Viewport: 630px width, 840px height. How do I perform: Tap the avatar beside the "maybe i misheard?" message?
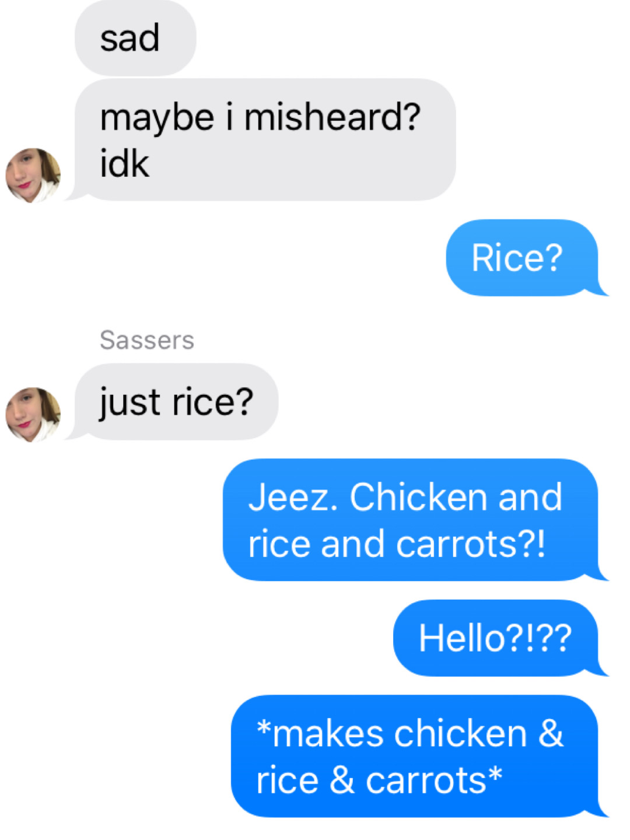(x=33, y=175)
